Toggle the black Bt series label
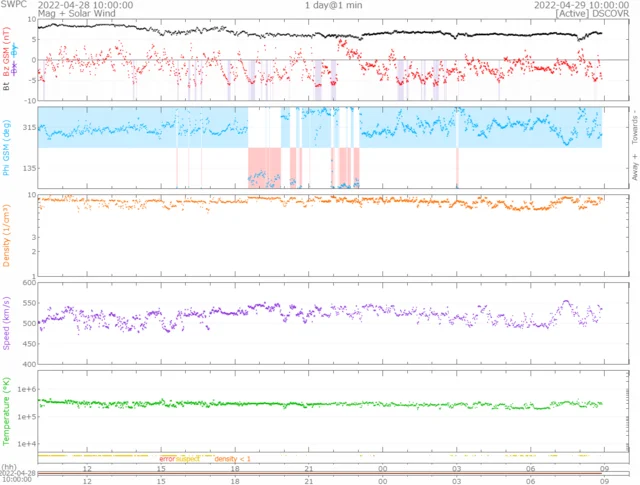Image resolution: width=640 pixels, height=485 pixels. [7, 88]
